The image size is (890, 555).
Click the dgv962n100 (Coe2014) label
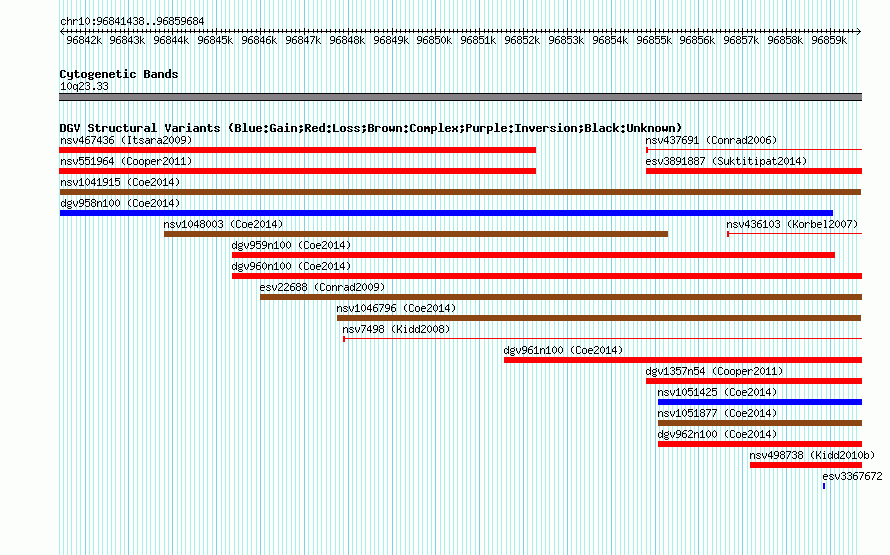(x=717, y=434)
